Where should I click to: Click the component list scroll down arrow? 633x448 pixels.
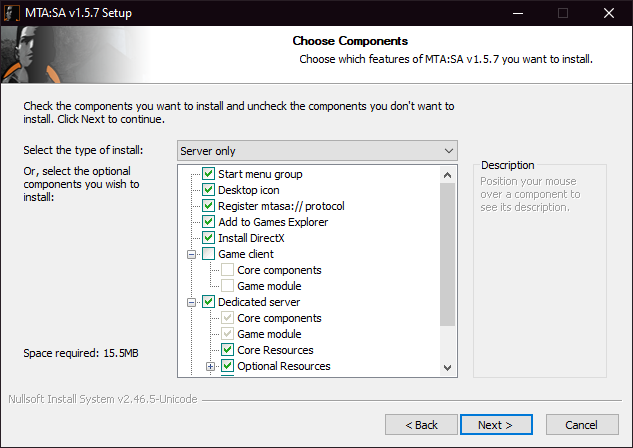click(x=447, y=368)
